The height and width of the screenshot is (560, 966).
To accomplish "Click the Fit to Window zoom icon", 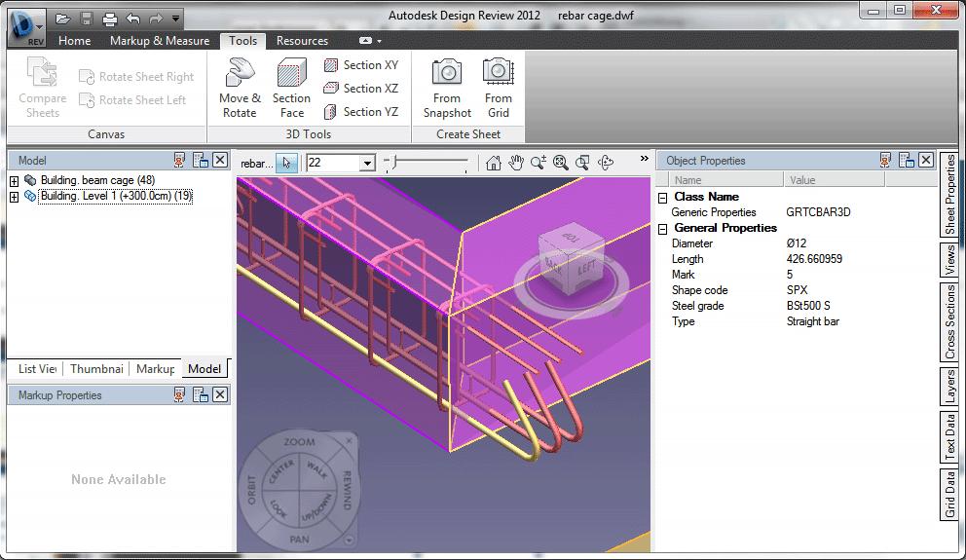I will coord(560,163).
